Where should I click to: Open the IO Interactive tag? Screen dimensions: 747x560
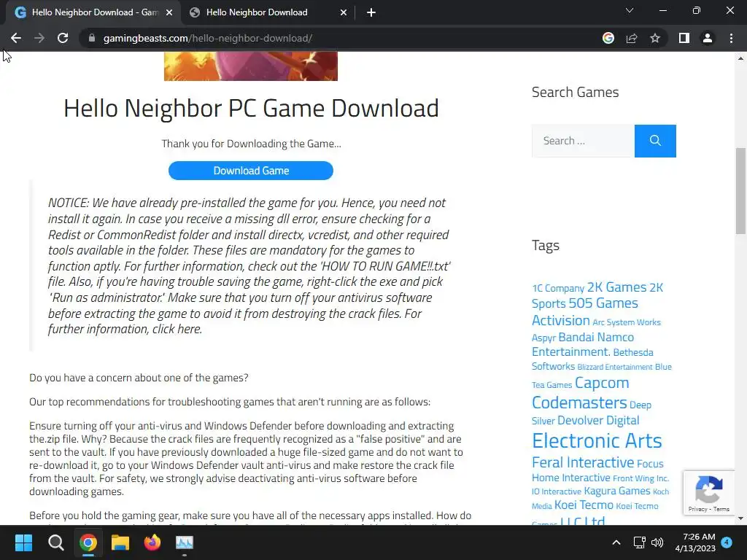pos(557,492)
